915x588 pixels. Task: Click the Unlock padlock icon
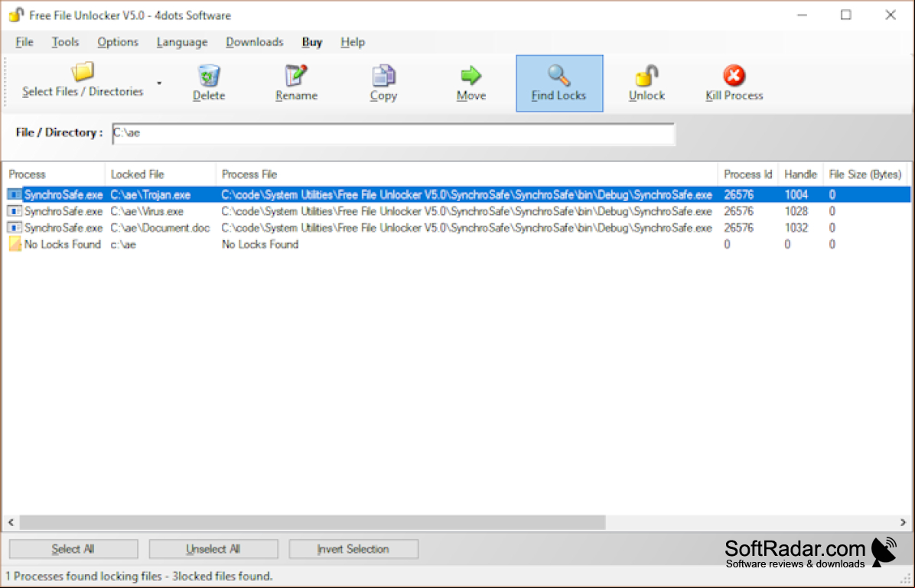pyautogui.click(x=646, y=75)
